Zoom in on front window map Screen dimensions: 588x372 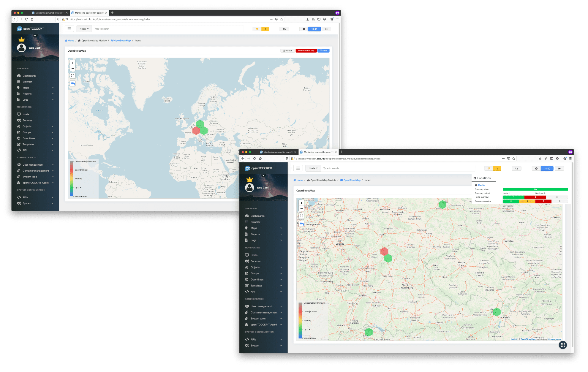301,203
